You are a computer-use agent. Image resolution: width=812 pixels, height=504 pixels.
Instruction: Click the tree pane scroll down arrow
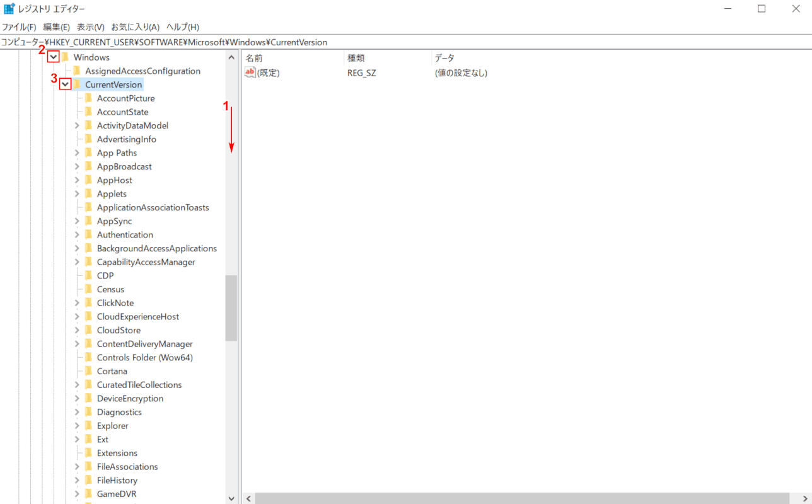tap(231, 498)
